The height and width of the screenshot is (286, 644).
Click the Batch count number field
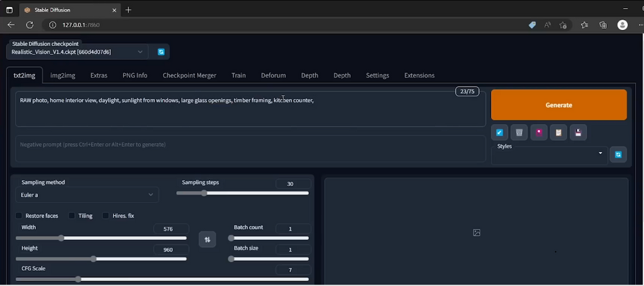click(293, 229)
